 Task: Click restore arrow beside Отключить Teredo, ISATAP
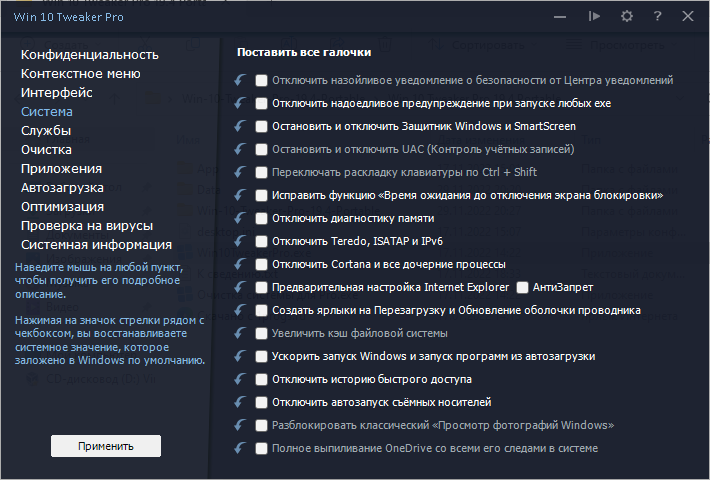point(239,241)
